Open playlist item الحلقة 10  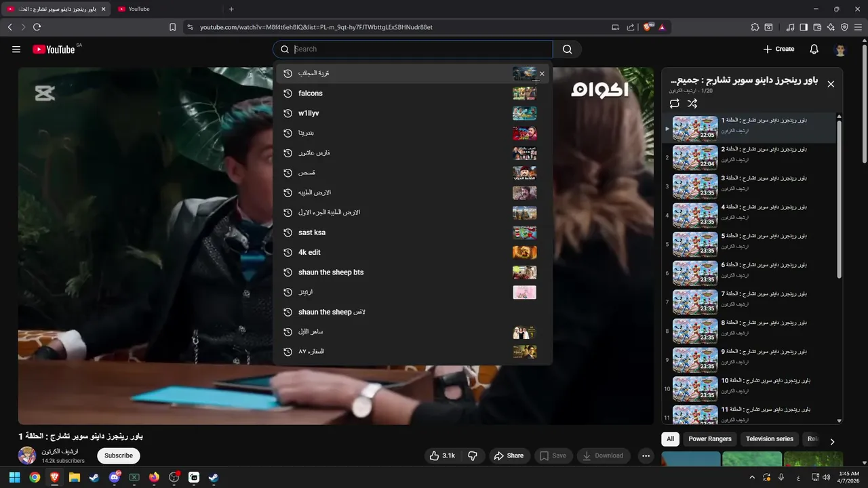tap(749, 389)
